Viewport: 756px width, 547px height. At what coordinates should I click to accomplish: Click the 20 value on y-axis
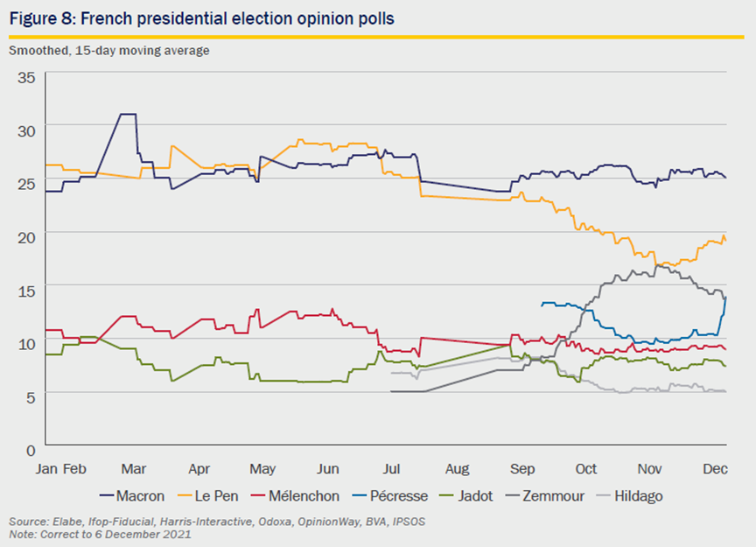point(27,238)
